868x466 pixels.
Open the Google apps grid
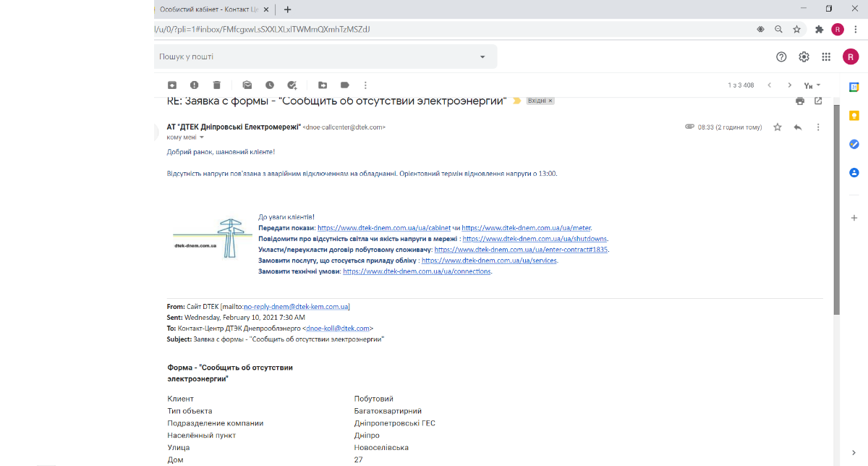tap(826, 56)
